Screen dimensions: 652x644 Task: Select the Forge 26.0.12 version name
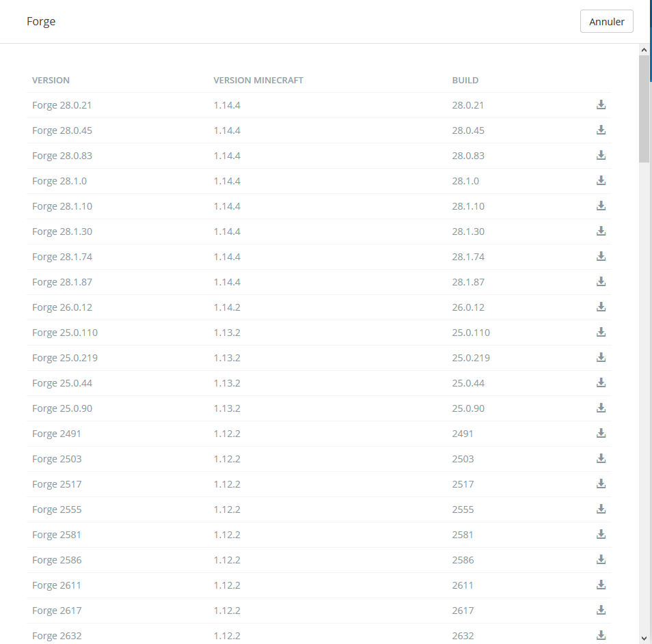click(62, 307)
